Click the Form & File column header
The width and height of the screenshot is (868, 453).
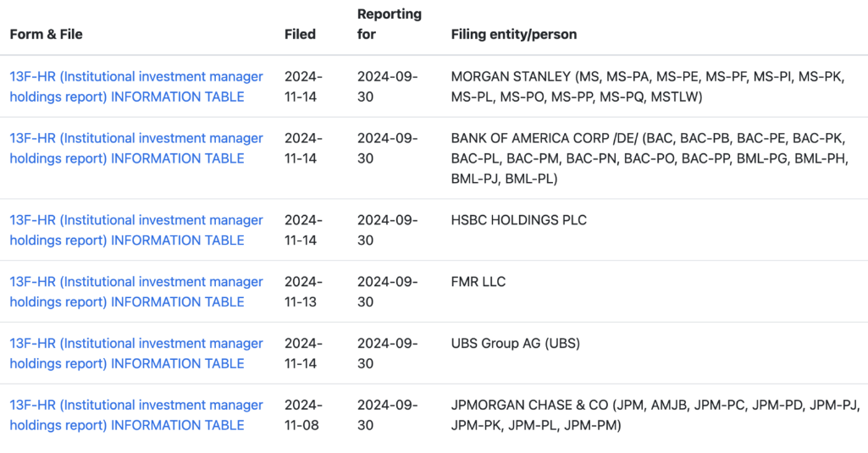[46, 35]
